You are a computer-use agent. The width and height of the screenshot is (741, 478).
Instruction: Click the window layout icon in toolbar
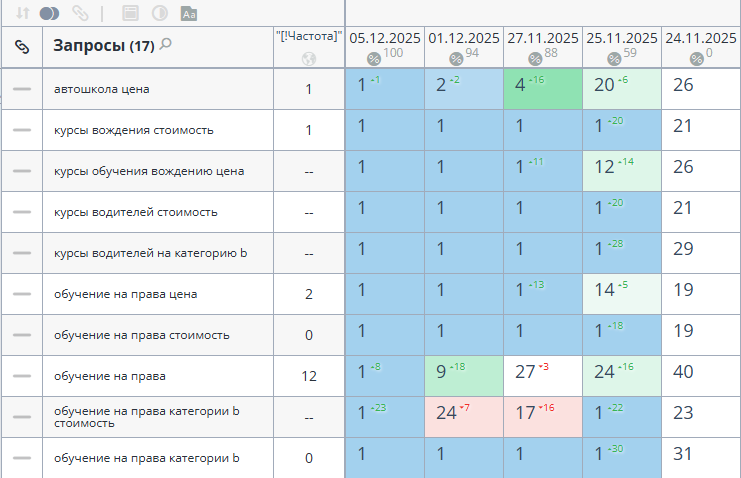tap(128, 13)
